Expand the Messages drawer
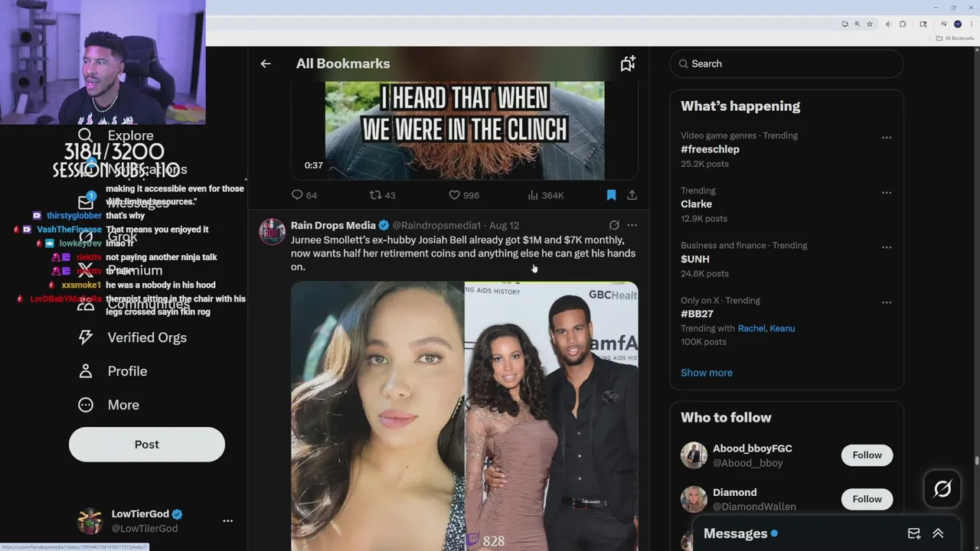 click(x=938, y=533)
